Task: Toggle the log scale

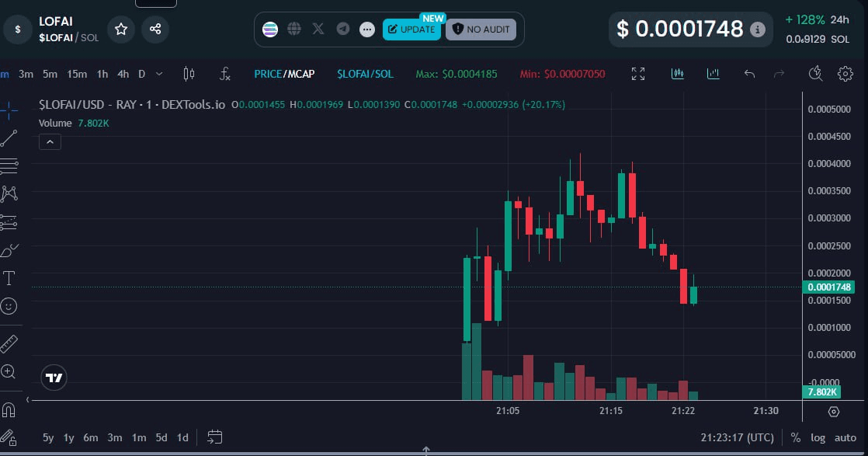Action: coord(818,437)
